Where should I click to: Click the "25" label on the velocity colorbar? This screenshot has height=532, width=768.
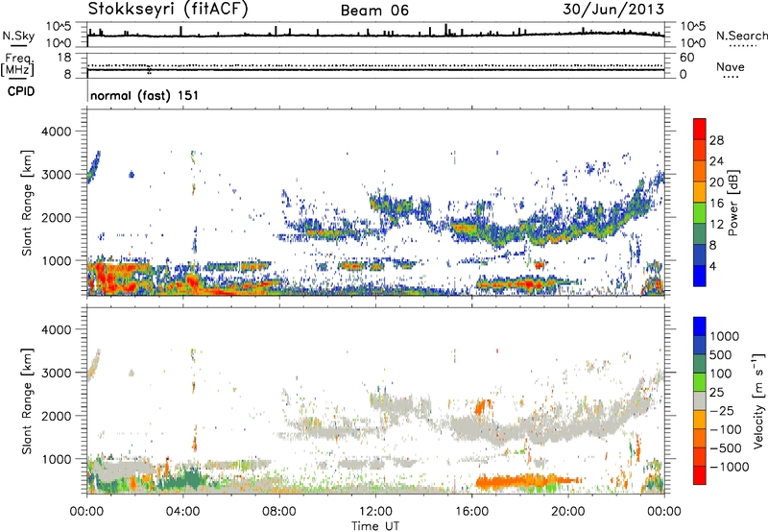coord(716,393)
